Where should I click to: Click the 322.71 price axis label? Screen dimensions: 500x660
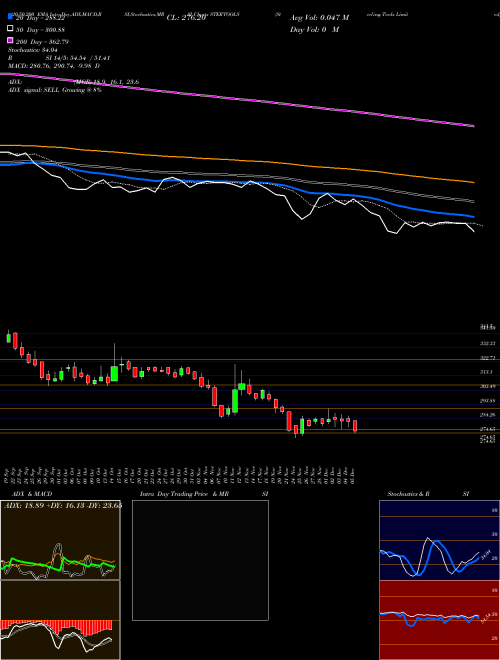(x=487, y=358)
